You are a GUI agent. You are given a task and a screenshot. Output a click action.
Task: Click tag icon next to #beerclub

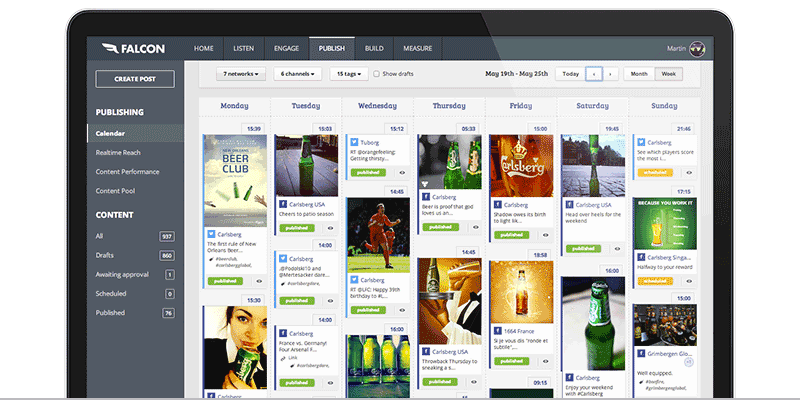(x=211, y=259)
